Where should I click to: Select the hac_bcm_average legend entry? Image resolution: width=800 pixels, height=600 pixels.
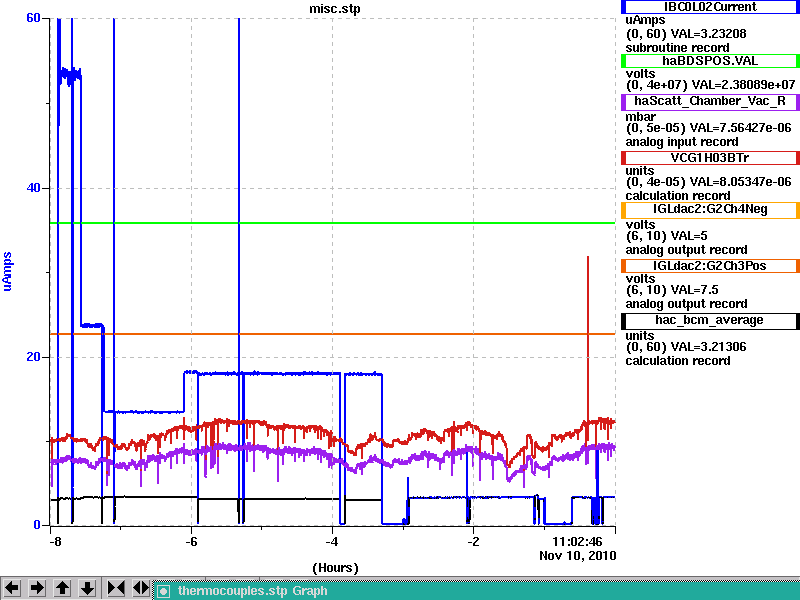(x=710, y=321)
